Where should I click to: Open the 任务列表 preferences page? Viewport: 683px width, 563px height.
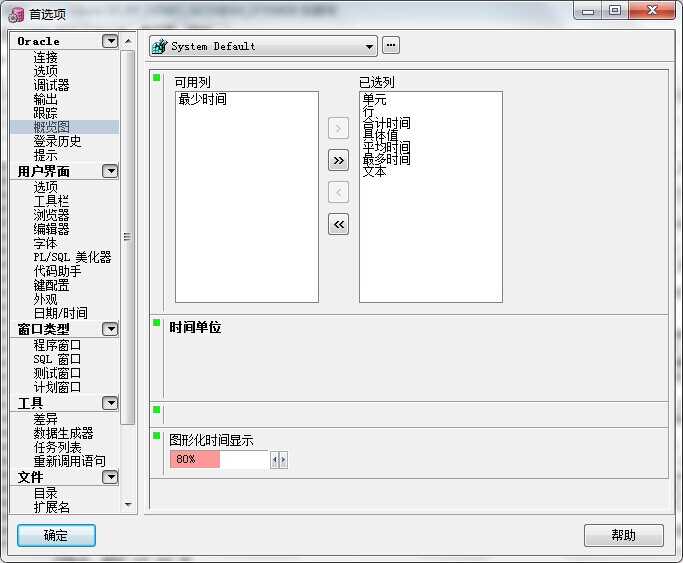pos(57,447)
